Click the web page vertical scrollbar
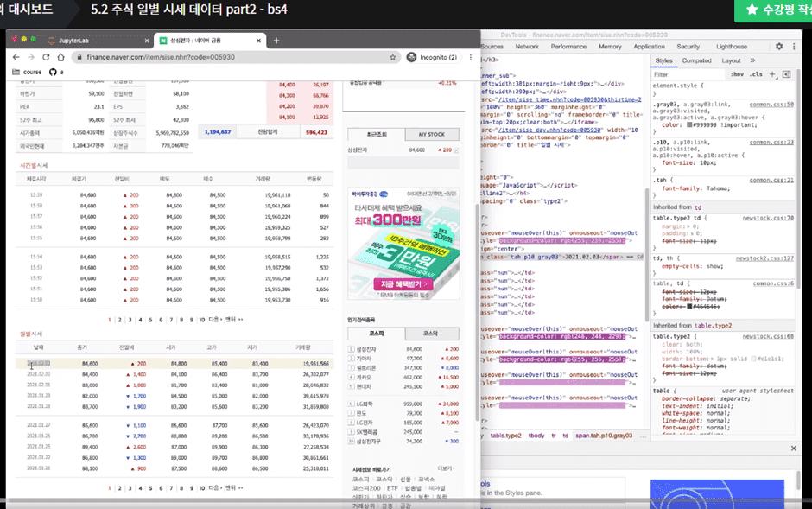The height and width of the screenshot is (509, 812). tap(478, 313)
